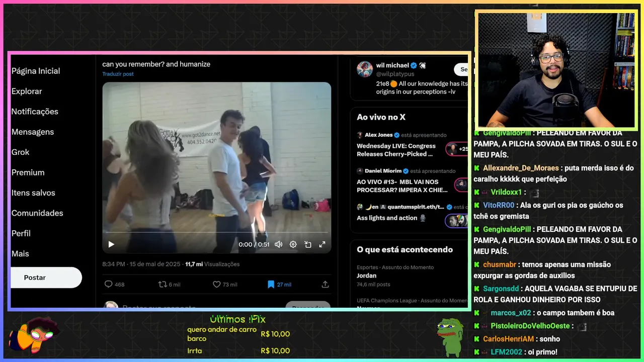This screenshot has width=644, height=362.
Task: Open the Jordan trending topic
Action: coord(366,276)
